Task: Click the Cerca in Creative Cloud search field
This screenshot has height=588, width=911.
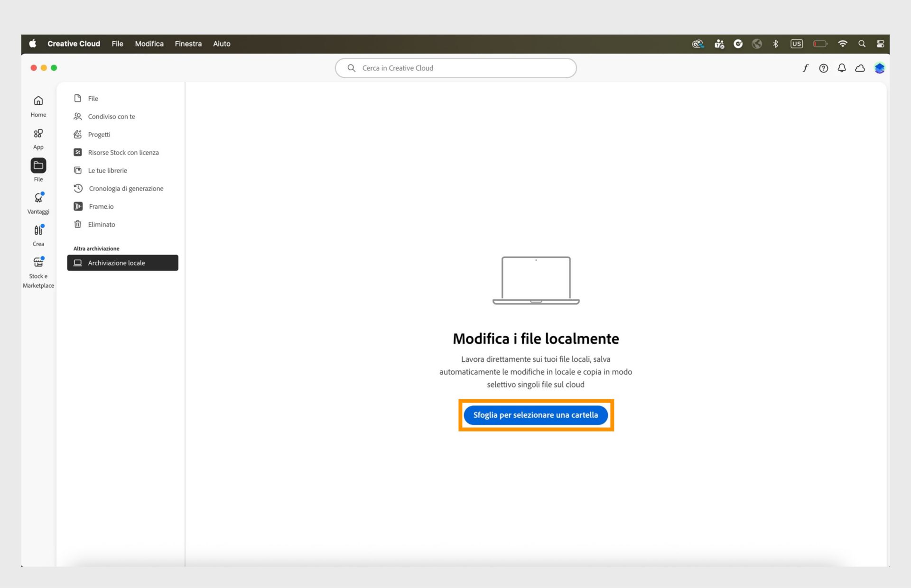Action: click(x=455, y=68)
